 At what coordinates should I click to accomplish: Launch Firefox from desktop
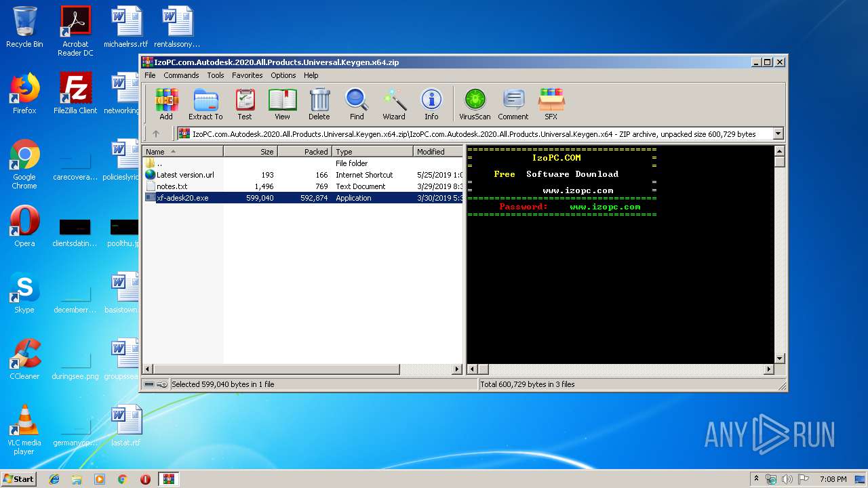(24, 94)
